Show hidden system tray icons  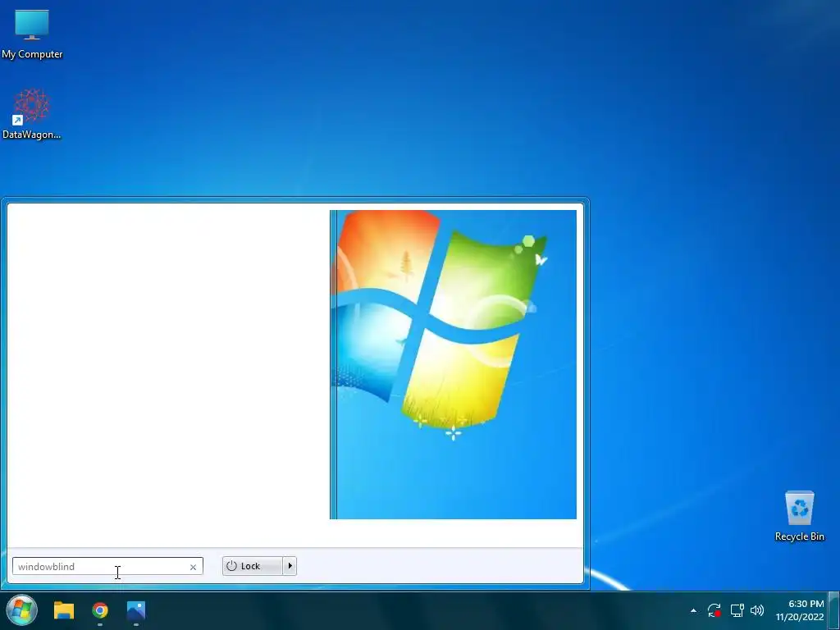[693, 610]
